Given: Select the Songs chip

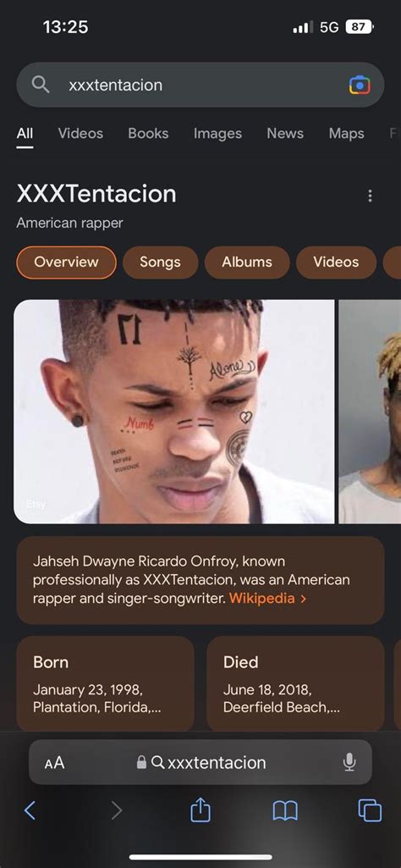Looking at the screenshot, I should pyautogui.click(x=161, y=262).
